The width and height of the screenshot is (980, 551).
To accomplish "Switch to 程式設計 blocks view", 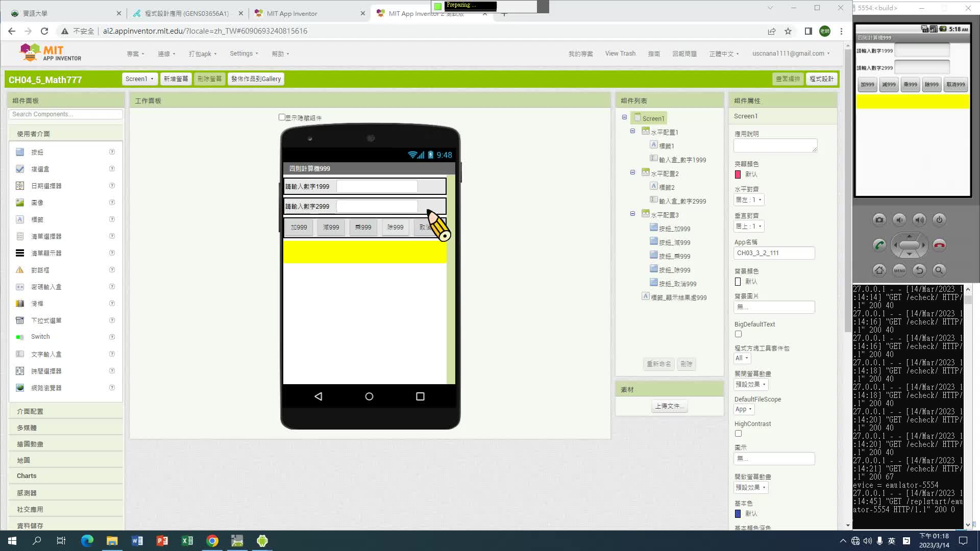I will point(822,79).
